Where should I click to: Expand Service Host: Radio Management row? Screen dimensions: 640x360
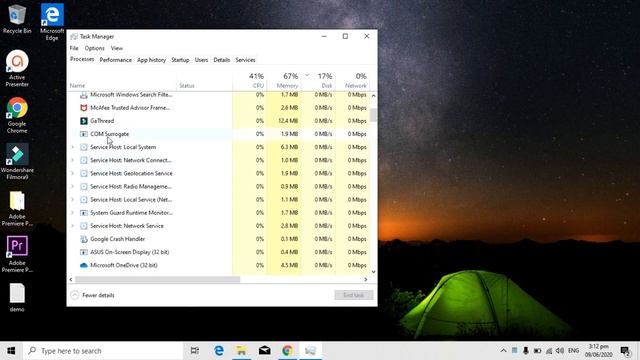click(x=73, y=186)
